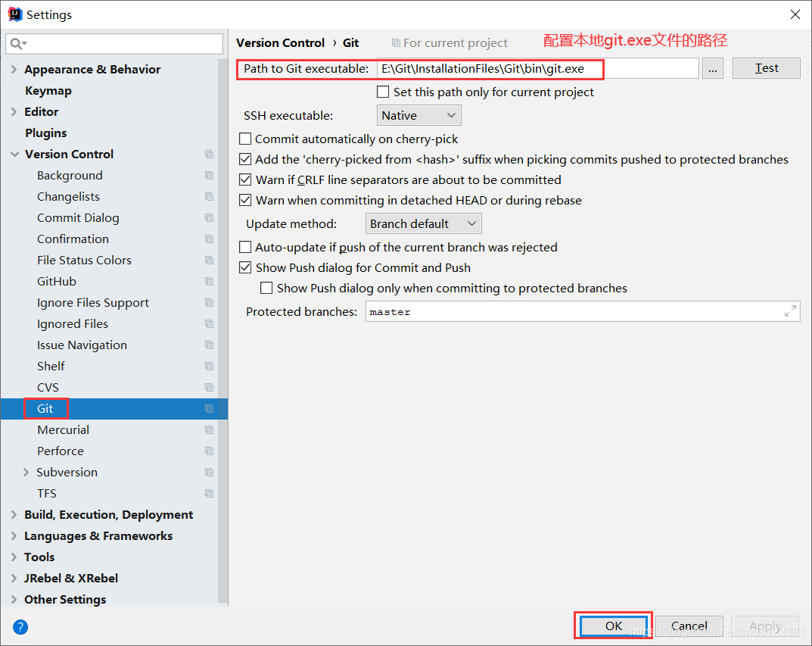Viewport: 812px width, 646px height.
Task: Click project-level icon beside Shelf row
Action: pos(209,367)
